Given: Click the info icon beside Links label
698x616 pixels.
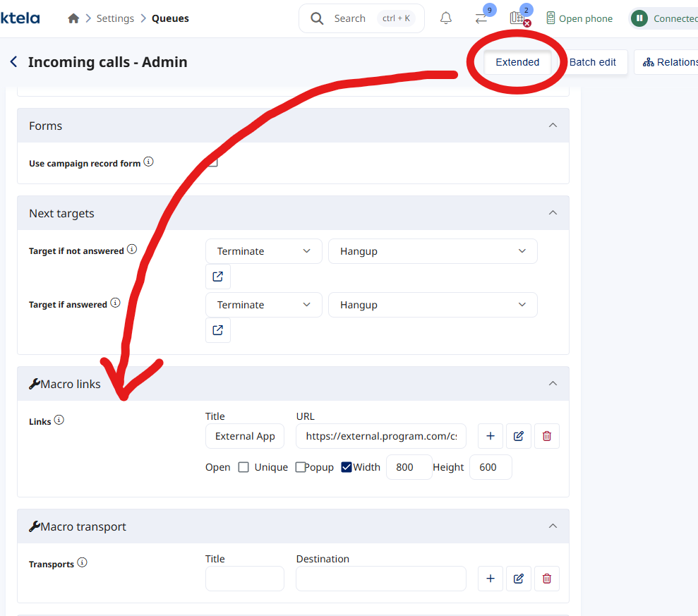Looking at the screenshot, I should pyautogui.click(x=59, y=421).
